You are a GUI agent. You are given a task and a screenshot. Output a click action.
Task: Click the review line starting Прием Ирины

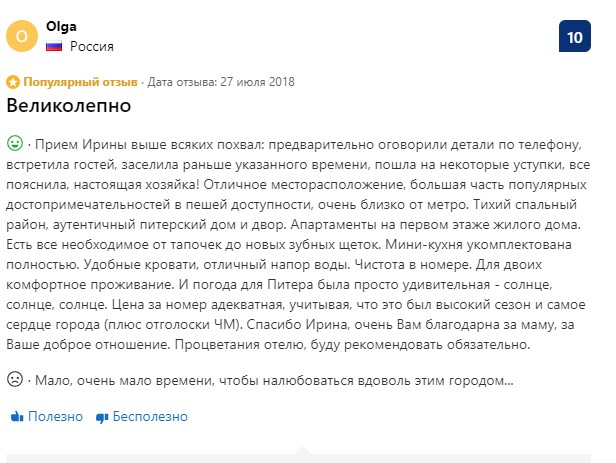(308, 145)
